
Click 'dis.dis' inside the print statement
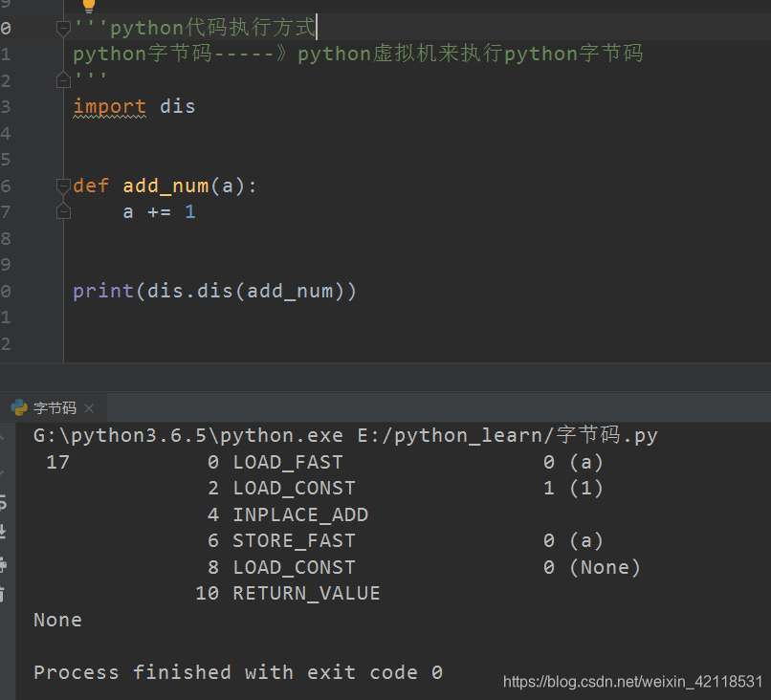point(190,291)
